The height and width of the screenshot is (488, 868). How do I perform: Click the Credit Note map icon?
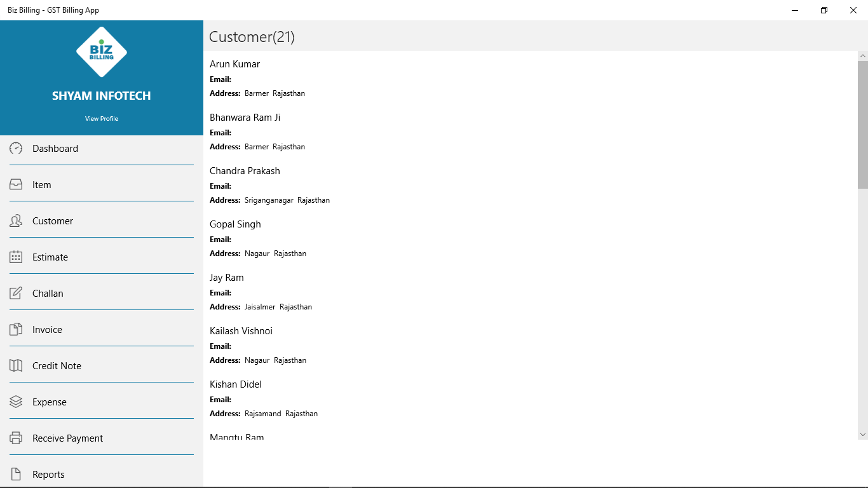[x=16, y=365]
